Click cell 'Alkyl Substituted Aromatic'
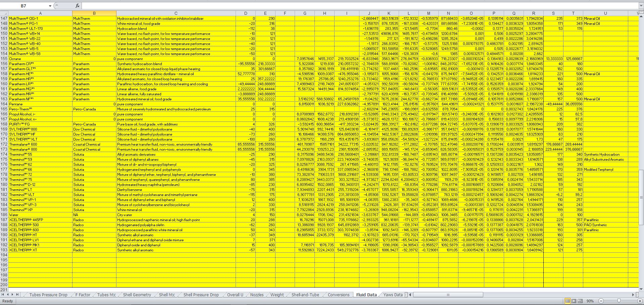This screenshot has width=644, height=305. (605, 159)
